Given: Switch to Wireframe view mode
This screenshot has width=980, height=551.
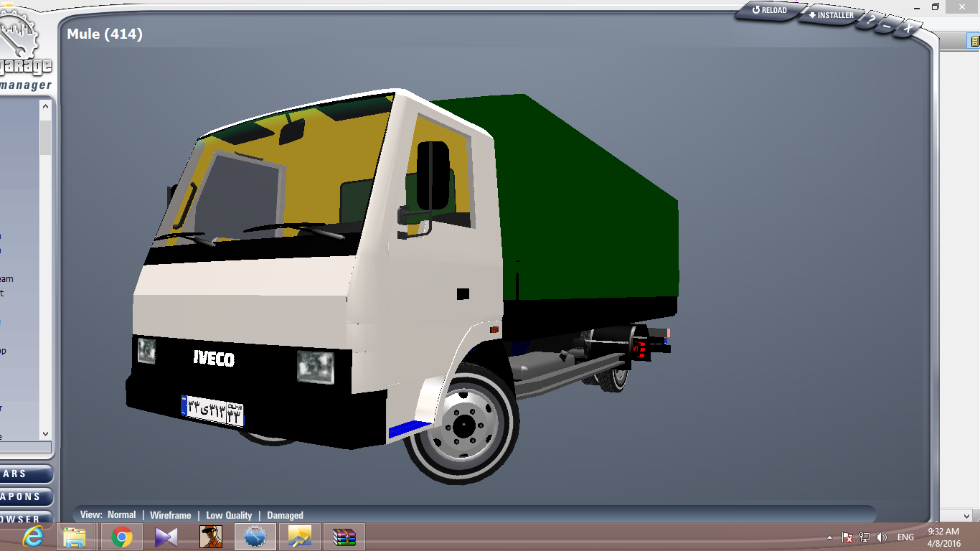Looking at the screenshot, I should [170, 515].
